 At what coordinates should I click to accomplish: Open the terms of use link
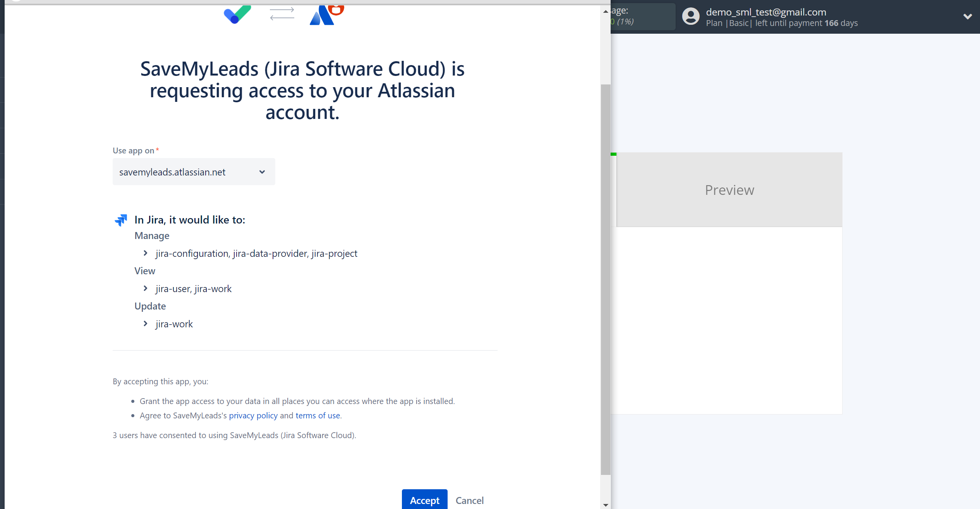[318, 415]
